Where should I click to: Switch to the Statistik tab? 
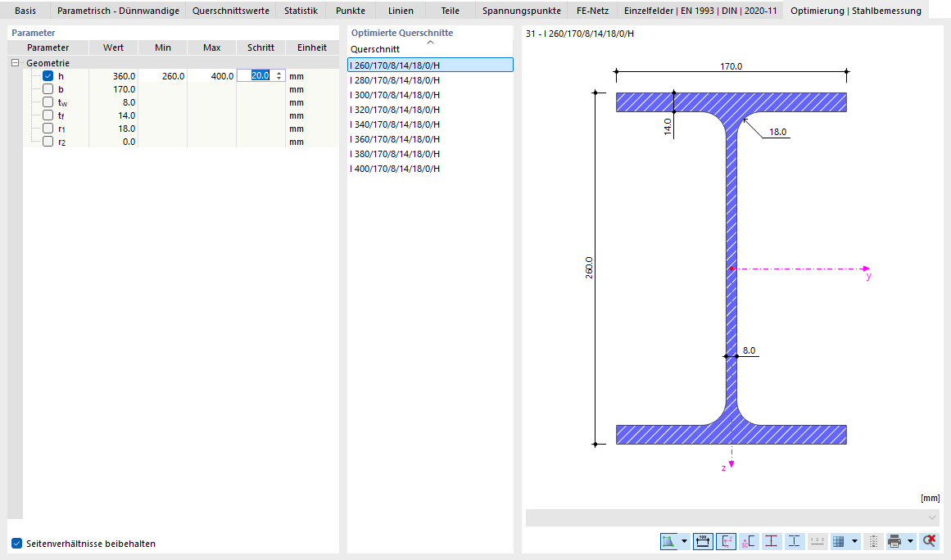point(301,11)
